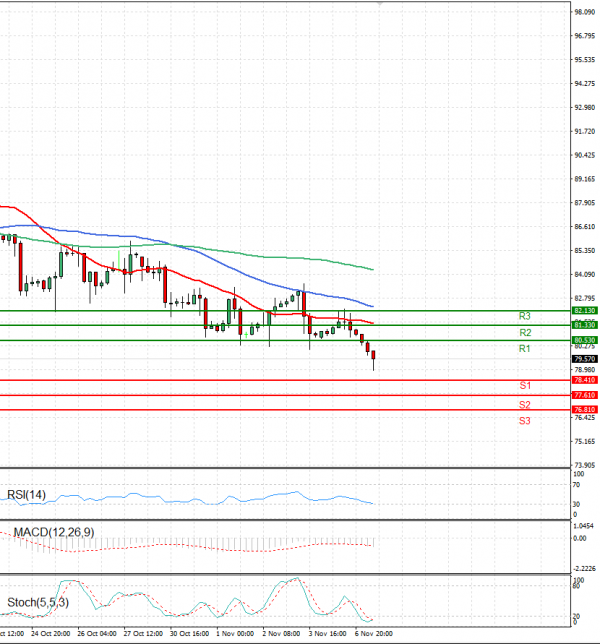The width and height of the screenshot is (600, 644).
Task: Click the MACD scale value 1.0454
Action: [x=584, y=526]
